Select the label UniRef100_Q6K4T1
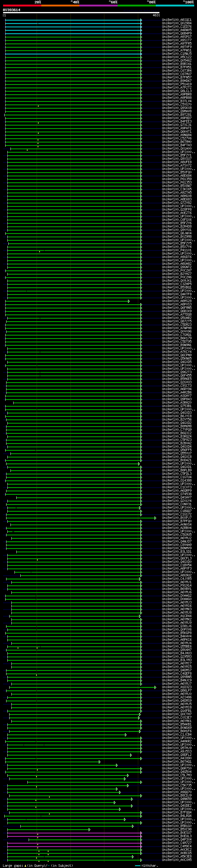Screen dimensions: 197x868 click(176, 132)
